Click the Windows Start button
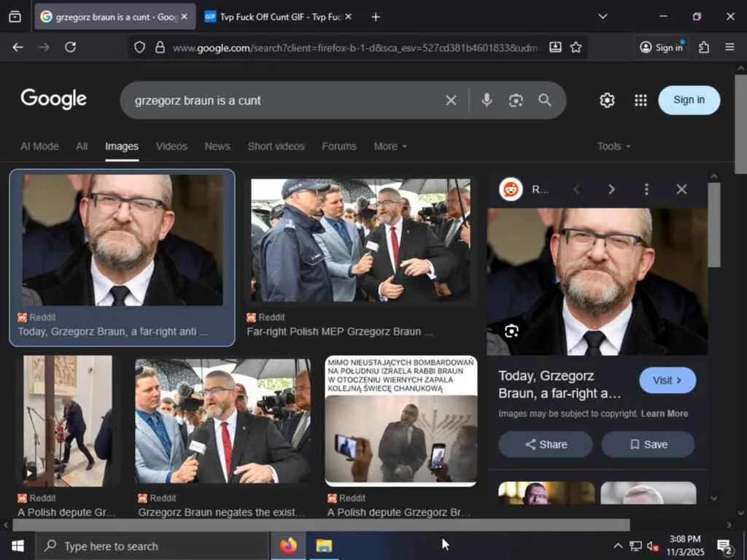The image size is (747, 560). [x=18, y=545]
